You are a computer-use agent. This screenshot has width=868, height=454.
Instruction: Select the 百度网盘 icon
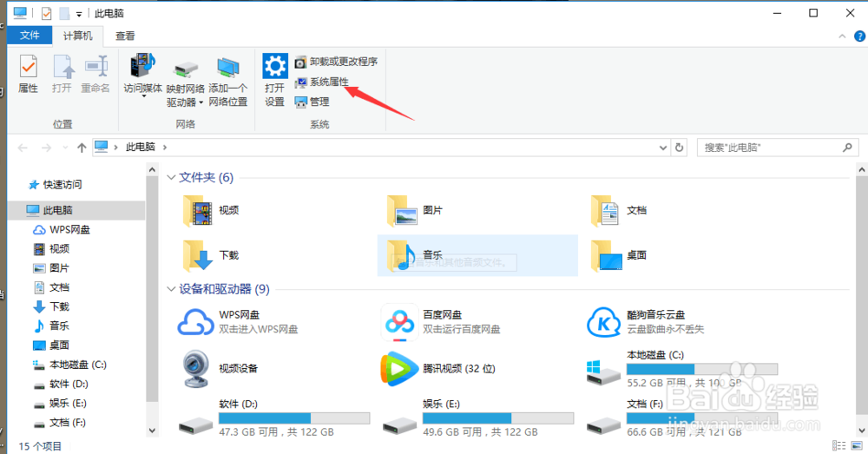coord(399,322)
